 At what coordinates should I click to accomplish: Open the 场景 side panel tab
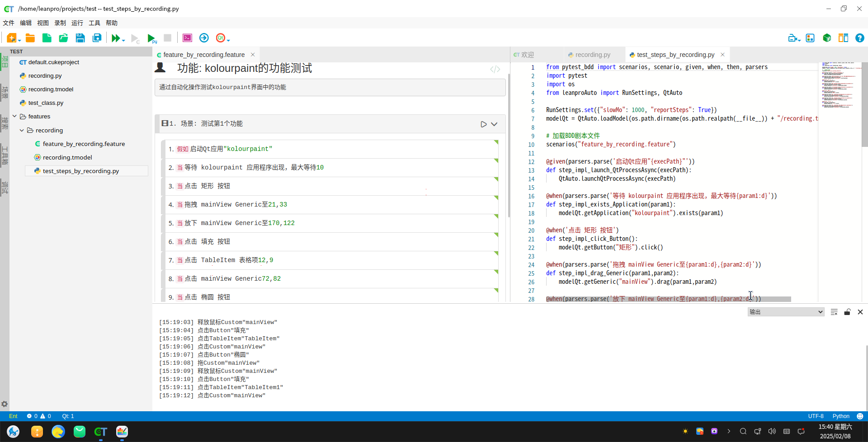[x=5, y=92]
